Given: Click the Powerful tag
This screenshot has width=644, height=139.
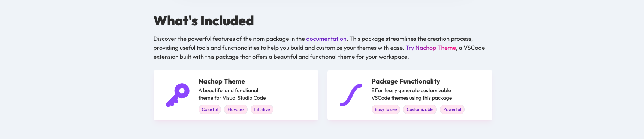Looking at the screenshot, I should coord(452,109).
